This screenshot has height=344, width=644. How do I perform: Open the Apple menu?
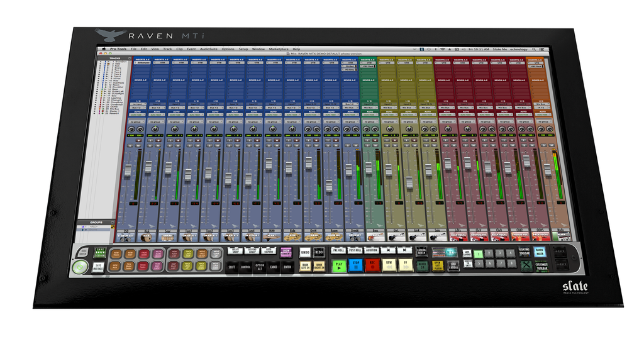click(104, 49)
